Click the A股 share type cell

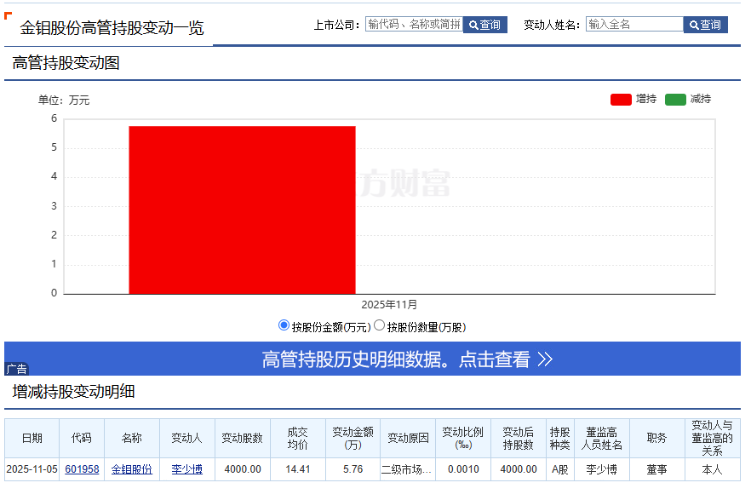(560, 469)
